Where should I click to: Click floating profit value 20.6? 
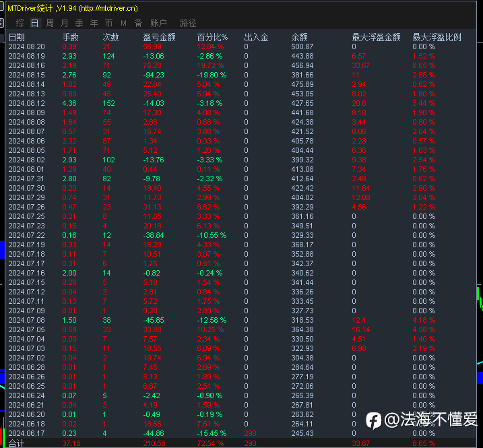point(359,103)
